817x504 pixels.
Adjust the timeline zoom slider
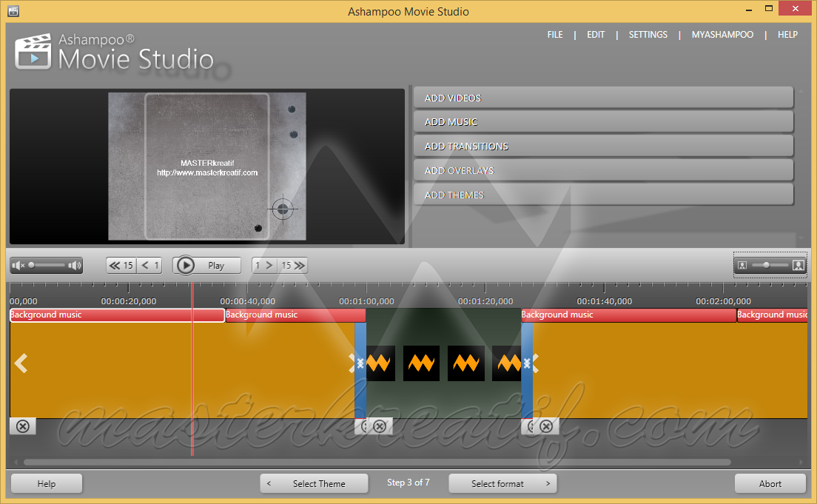pyautogui.click(x=770, y=265)
